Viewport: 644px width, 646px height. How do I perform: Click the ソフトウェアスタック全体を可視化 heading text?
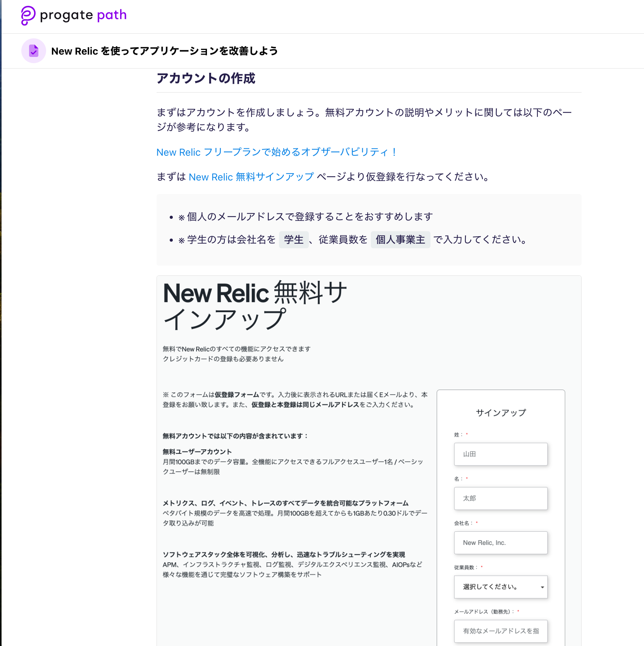pyautogui.click(x=284, y=555)
